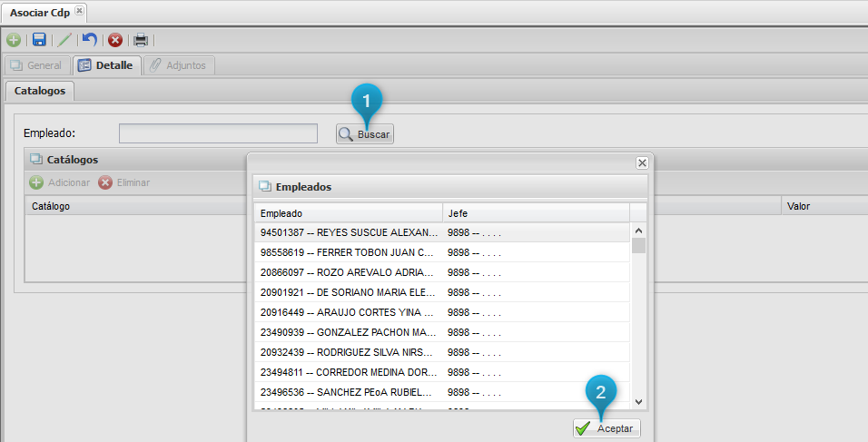Print using the printer icon

(x=141, y=40)
